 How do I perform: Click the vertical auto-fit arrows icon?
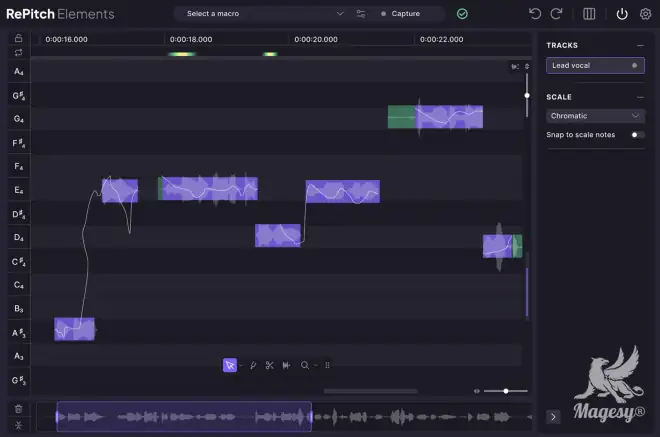527,67
